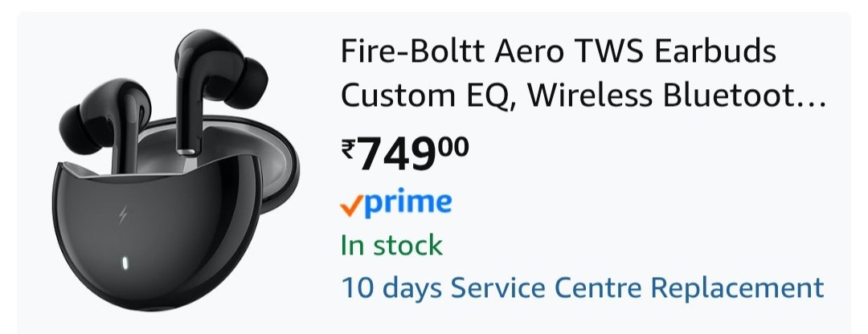Click the rupee currency symbol
868x334 pixels.
click(x=349, y=149)
